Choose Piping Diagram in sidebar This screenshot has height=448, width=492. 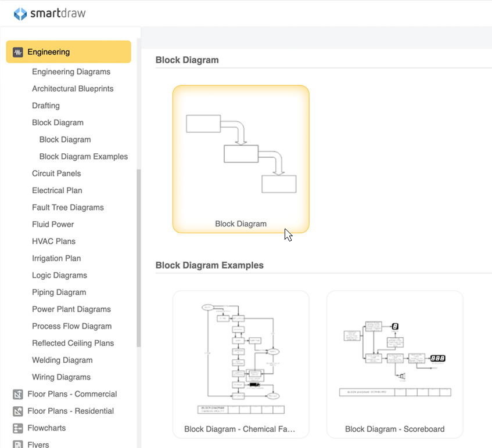[x=59, y=292]
